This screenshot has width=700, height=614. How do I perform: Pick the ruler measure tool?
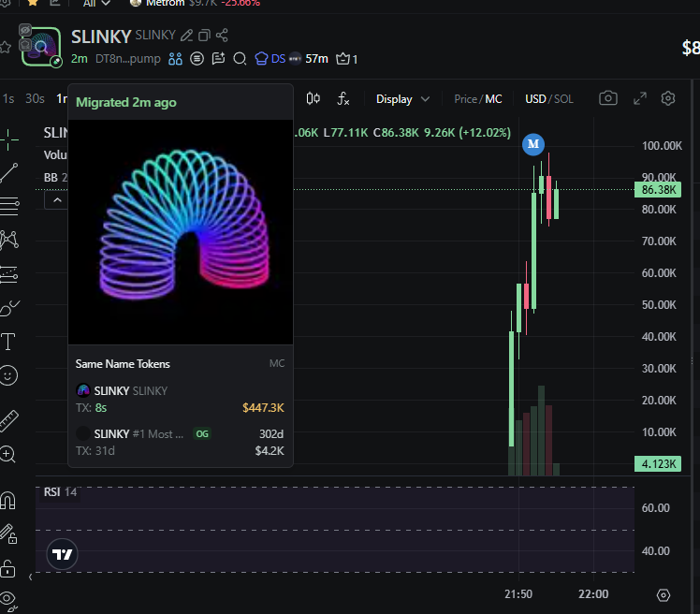(9, 418)
